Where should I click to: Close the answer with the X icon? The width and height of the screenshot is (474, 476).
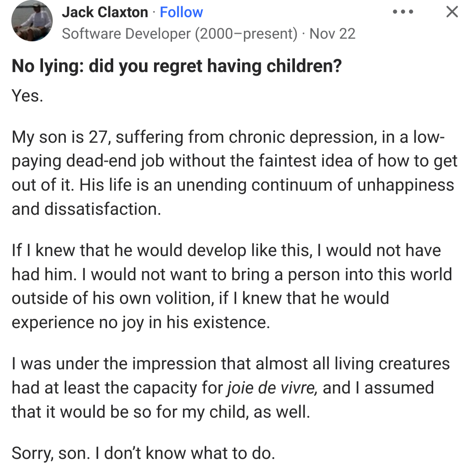coord(452,12)
